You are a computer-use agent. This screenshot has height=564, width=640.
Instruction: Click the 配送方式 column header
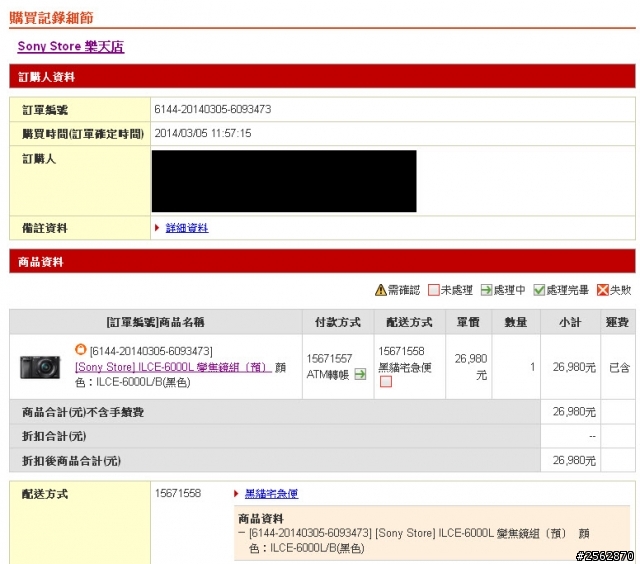(409, 322)
